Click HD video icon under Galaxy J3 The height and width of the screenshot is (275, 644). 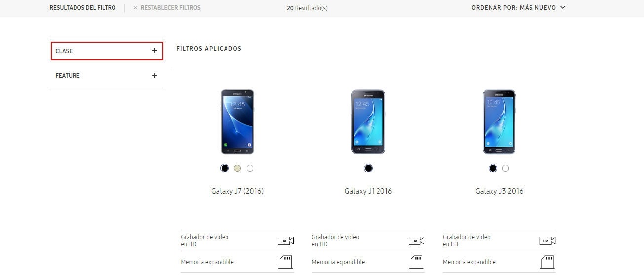[547, 241]
